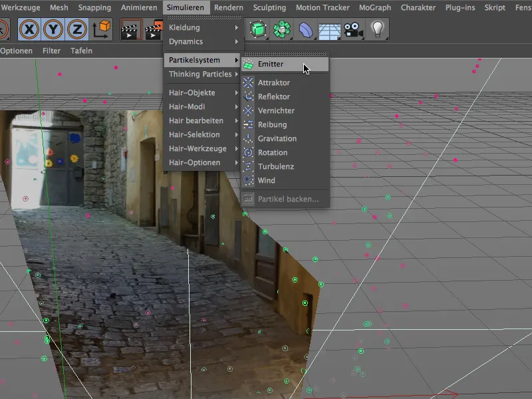This screenshot has height=399, width=532.
Task: Click the Wind icon in submenu
Action: (x=248, y=180)
